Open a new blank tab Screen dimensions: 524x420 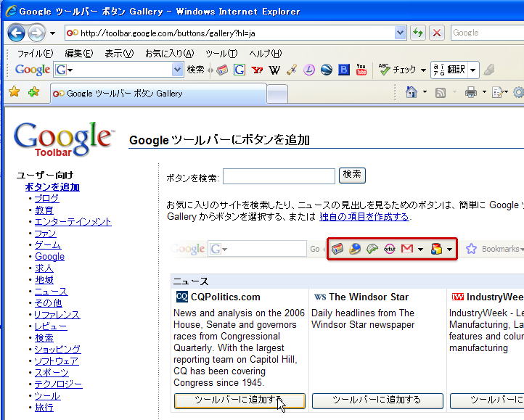277,94
